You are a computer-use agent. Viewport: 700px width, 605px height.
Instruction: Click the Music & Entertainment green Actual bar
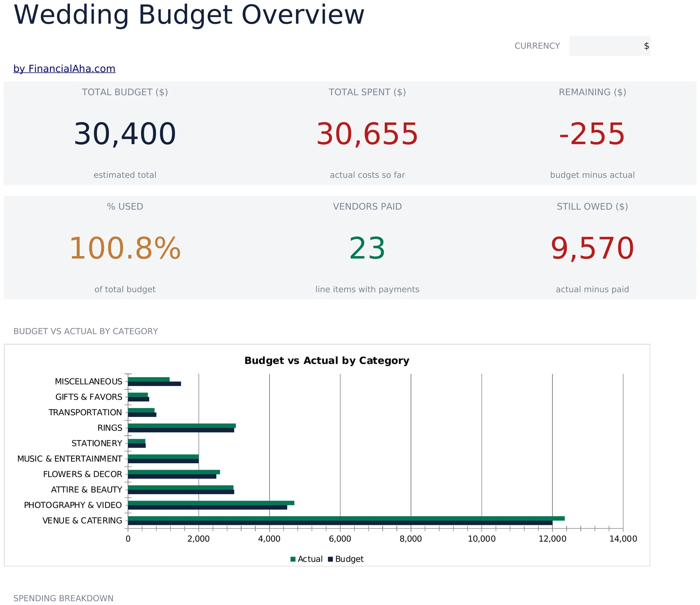(x=163, y=457)
